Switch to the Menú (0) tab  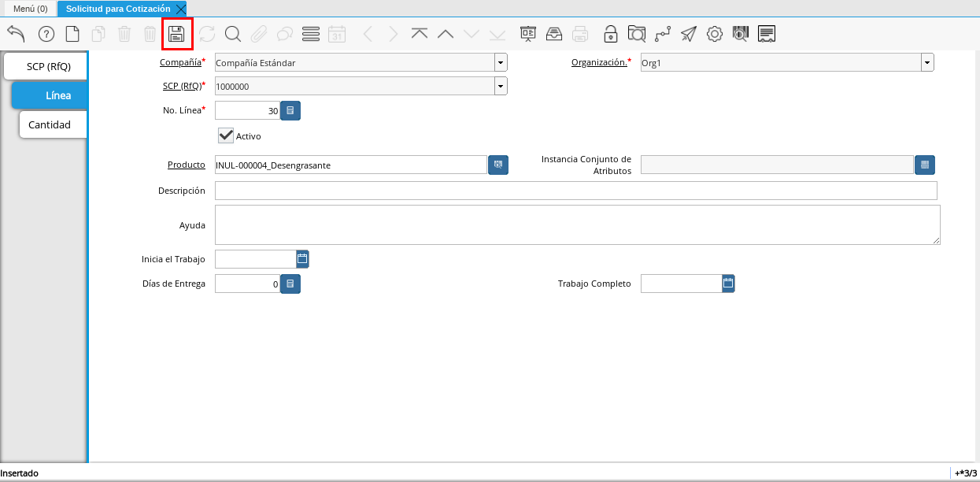tap(31, 9)
